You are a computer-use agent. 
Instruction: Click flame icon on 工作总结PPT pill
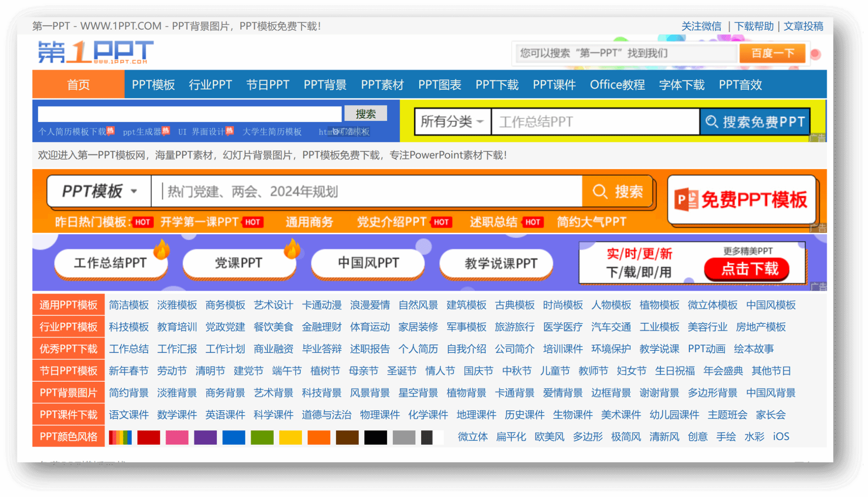(161, 249)
